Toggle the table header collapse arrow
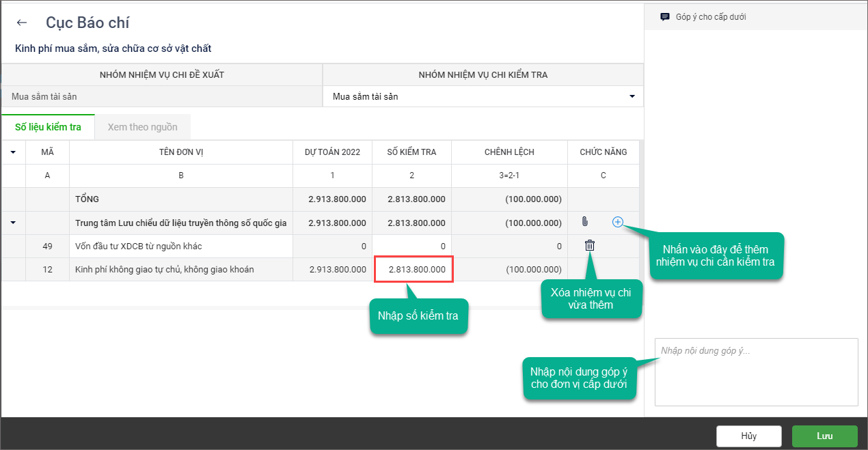868x450 pixels. (x=13, y=152)
